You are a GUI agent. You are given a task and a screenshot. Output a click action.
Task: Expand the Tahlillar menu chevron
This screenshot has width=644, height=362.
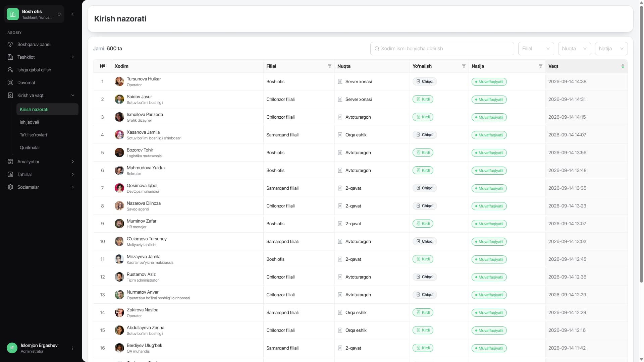tap(73, 174)
